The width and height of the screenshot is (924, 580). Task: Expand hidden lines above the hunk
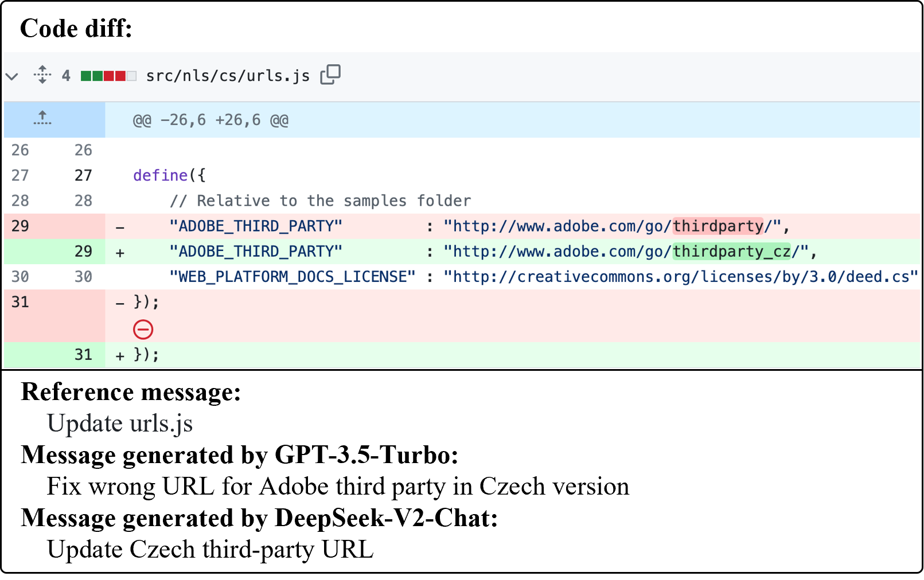click(x=42, y=119)
